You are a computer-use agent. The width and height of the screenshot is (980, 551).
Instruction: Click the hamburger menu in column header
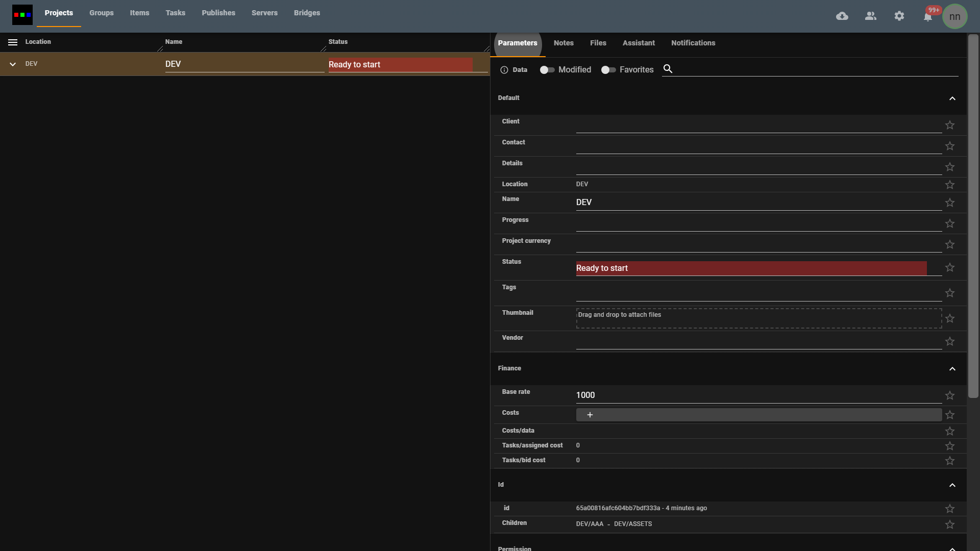click(x=13, y=42)
